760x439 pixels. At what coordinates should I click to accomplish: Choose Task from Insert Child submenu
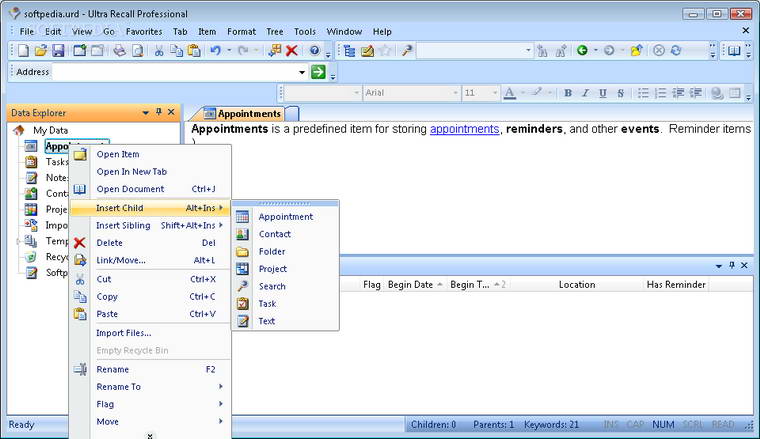[285, 304]
